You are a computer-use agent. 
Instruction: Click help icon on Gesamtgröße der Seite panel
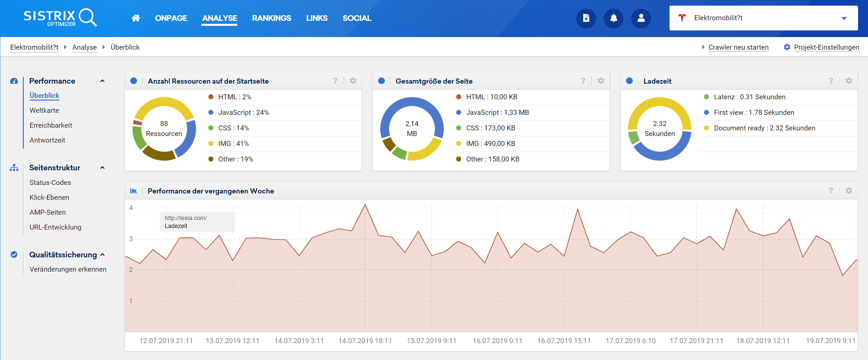[583, 81]
